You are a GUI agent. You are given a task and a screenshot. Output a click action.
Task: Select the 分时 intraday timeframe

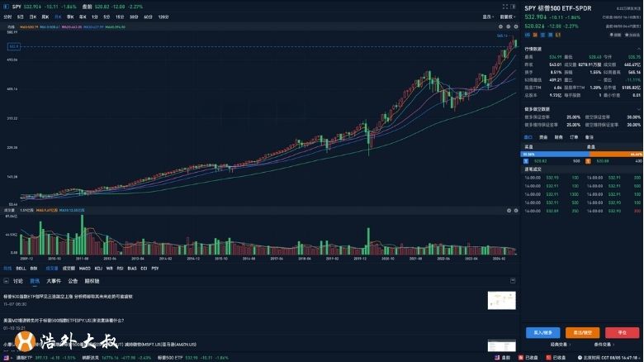coord(7,17)
